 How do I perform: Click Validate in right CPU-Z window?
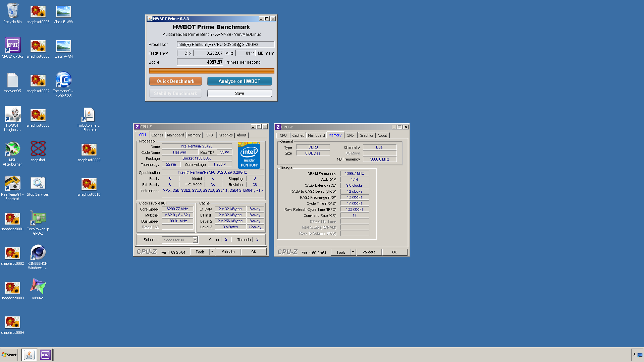tap(369, 252)
